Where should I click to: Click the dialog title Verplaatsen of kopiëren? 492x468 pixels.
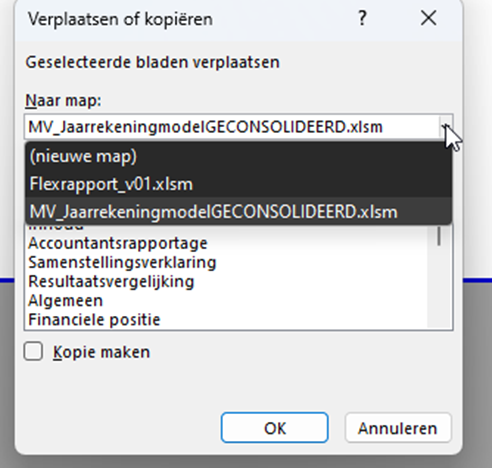pyautogui.click(x=120, y=19)
